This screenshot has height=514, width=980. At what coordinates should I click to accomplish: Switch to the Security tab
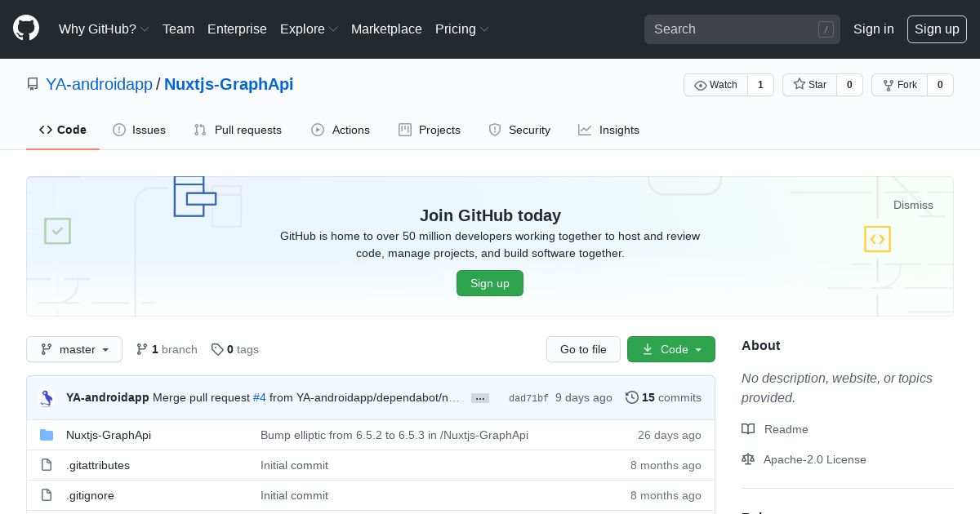[519, 130]
